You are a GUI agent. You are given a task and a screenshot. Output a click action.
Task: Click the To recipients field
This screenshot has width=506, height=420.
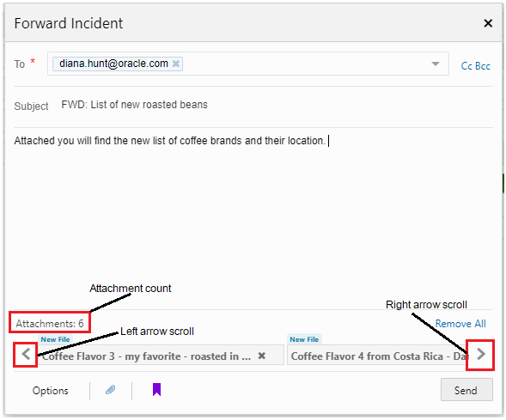pos(247,64)
